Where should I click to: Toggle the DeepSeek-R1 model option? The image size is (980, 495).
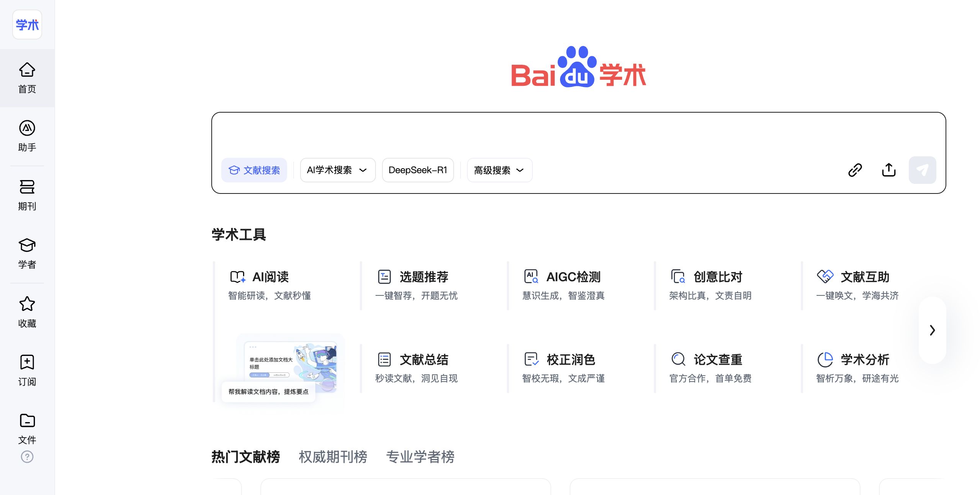point(418,170)
